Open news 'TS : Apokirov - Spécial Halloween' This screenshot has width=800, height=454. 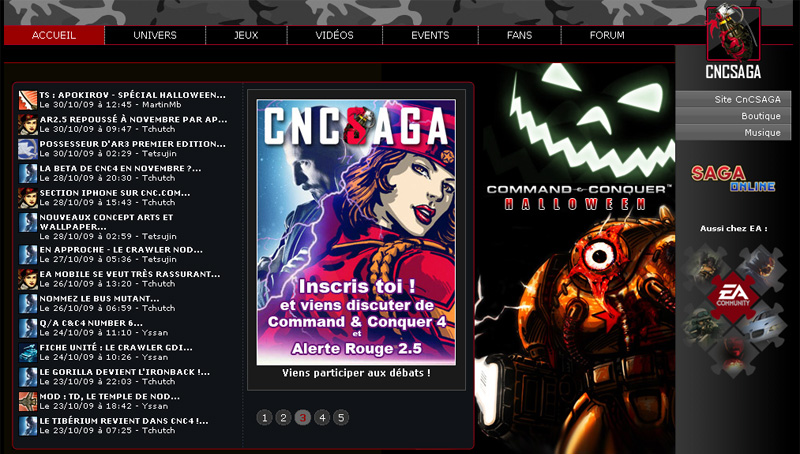(x=133, y=95)
